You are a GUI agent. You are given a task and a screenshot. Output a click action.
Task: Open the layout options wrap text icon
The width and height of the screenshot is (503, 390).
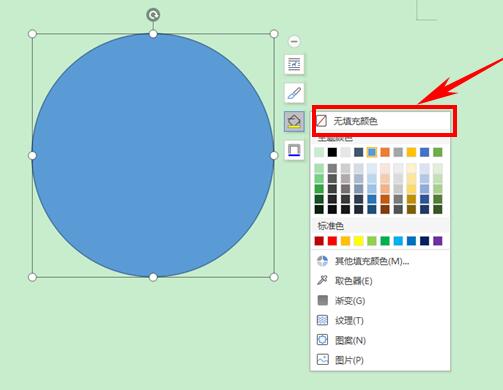coord(294,64)
